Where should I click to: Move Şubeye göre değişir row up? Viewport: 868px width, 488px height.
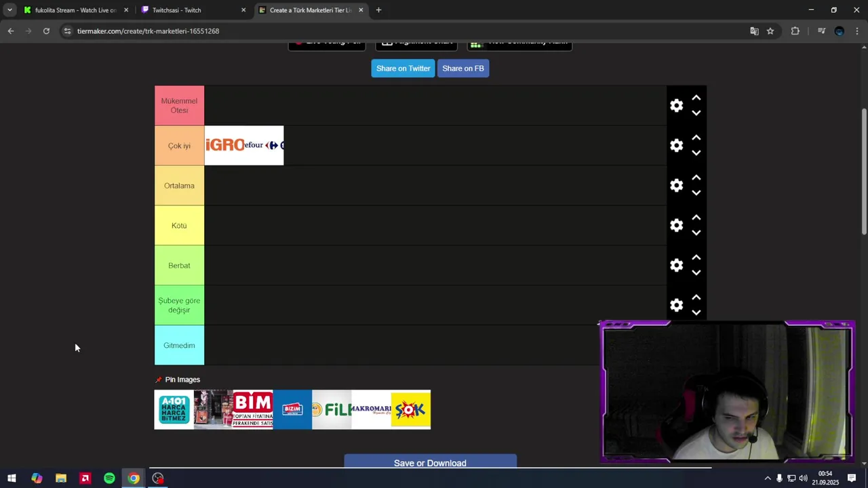coord(696,298)
